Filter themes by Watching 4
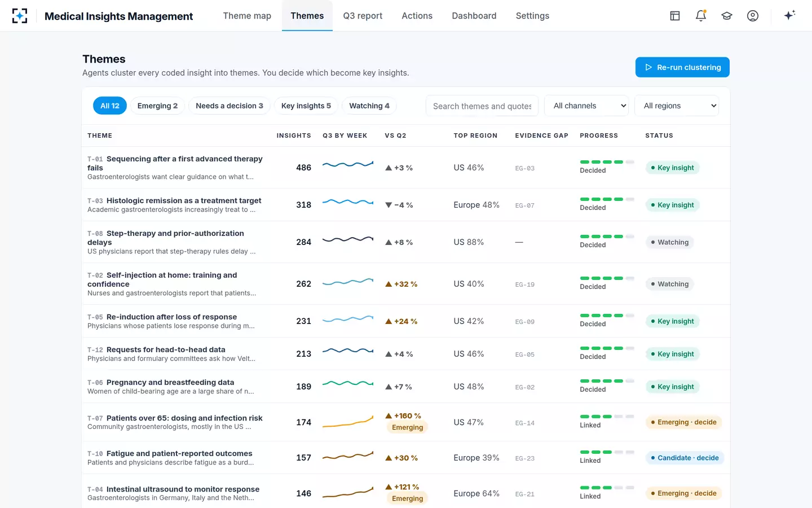The height and width of the screenshot is (508, 812). pos(369,106)
